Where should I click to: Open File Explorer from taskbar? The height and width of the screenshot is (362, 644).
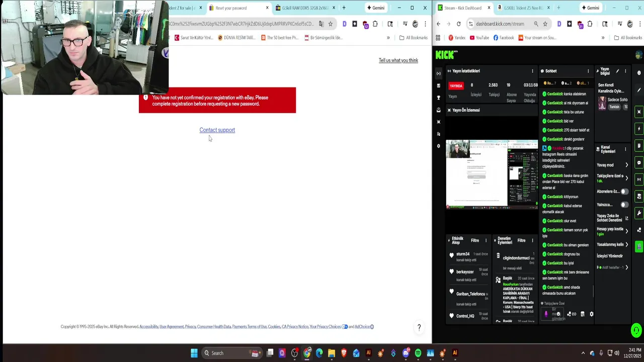pyautogui.click(x=332, y=353)
